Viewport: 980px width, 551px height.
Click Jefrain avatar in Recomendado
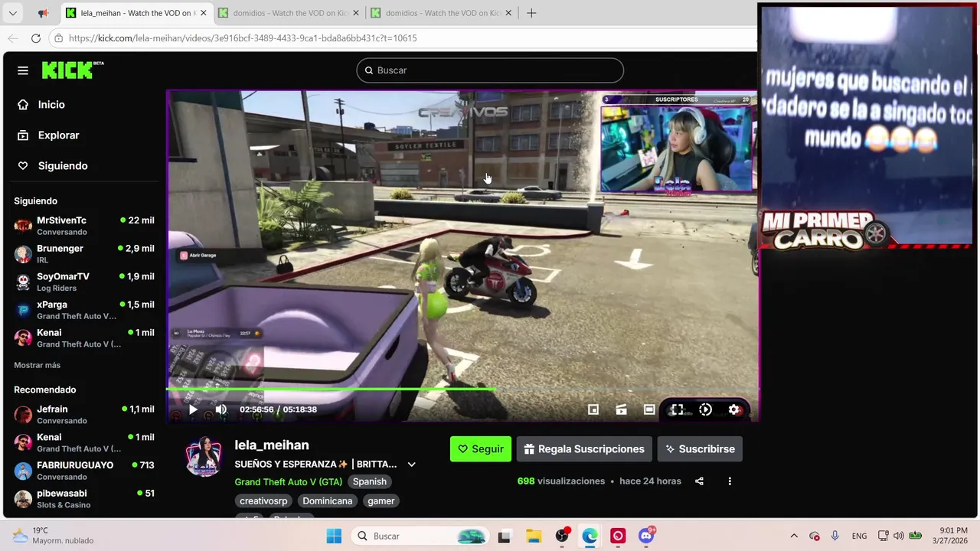pos(23,415)
